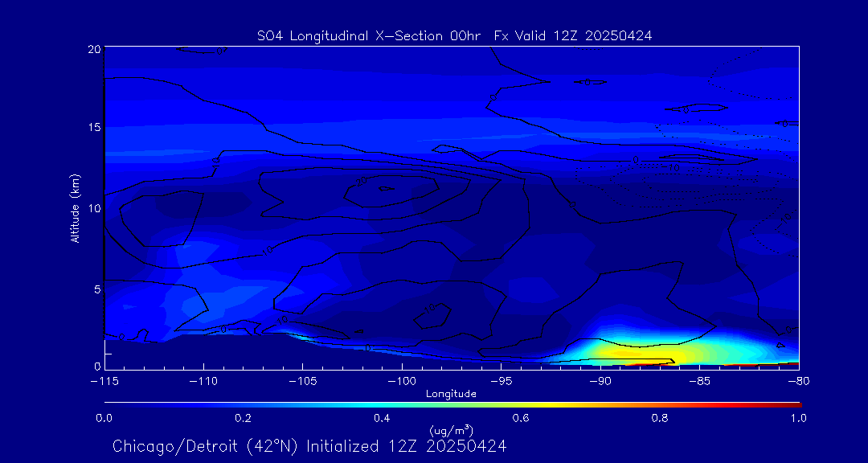Click the "Chicago/Detroit (42°N)" caption text
This screenshot has height=463, width=868.
pos(207,446)
